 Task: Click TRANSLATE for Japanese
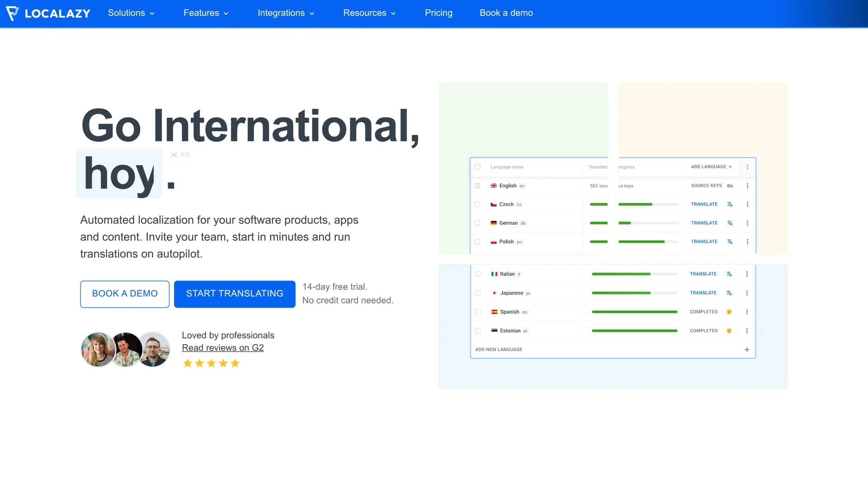(x=703, y=293)
